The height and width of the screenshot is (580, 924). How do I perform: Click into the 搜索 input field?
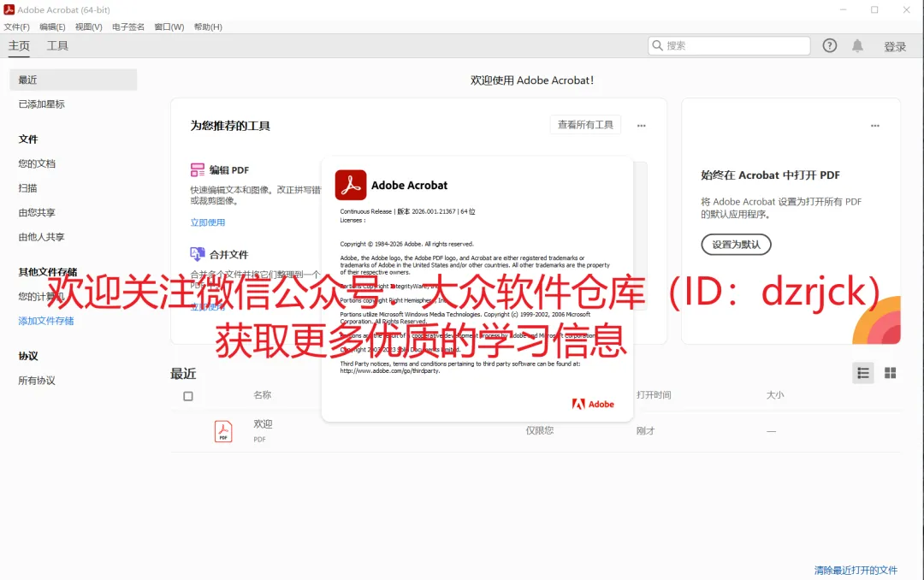click(729, 45)
